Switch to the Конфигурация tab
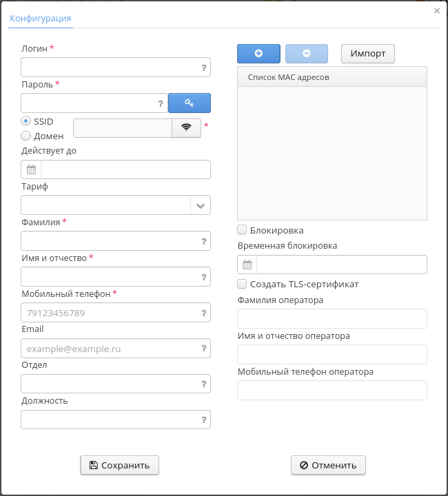 [41, 18]
